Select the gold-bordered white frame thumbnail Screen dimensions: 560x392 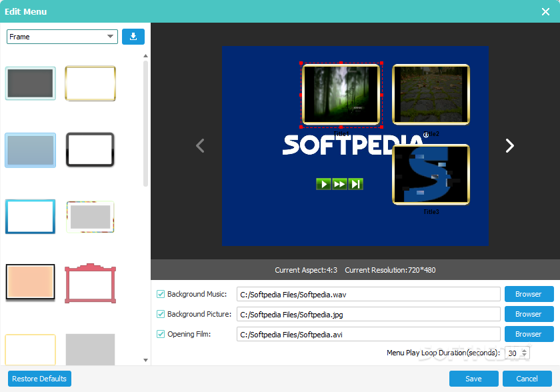coord(91,83)
